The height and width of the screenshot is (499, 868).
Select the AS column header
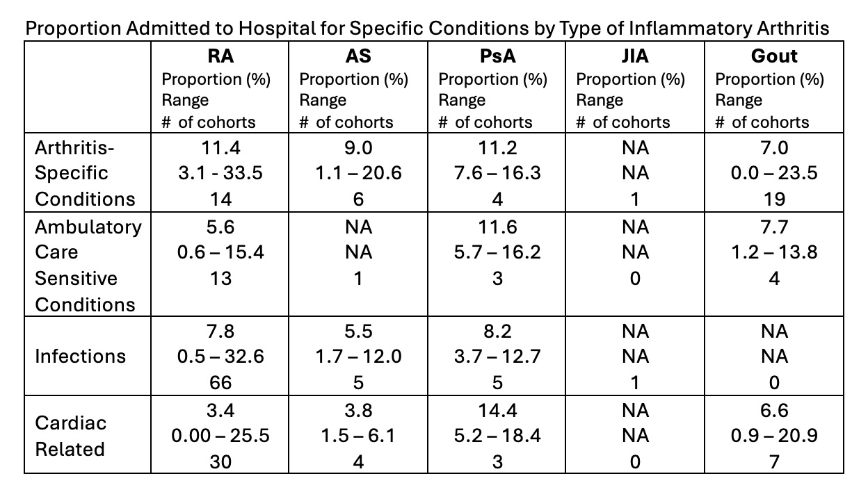[x=358, y=56]
